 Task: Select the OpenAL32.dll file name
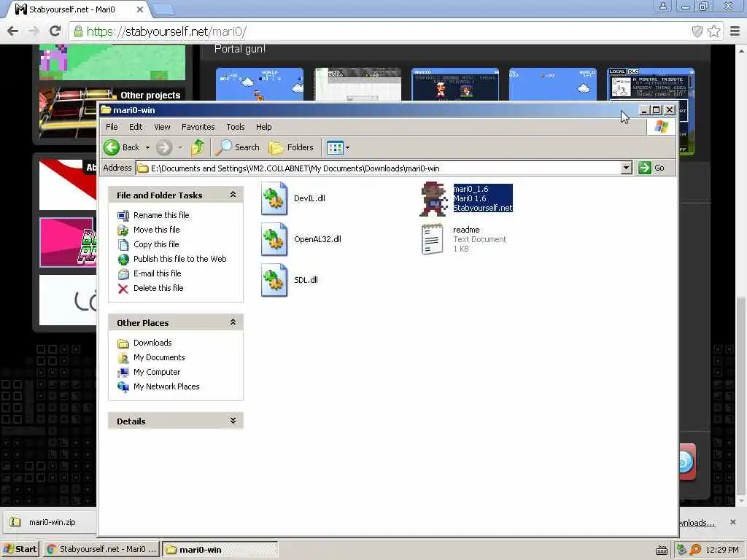point(317,239)
